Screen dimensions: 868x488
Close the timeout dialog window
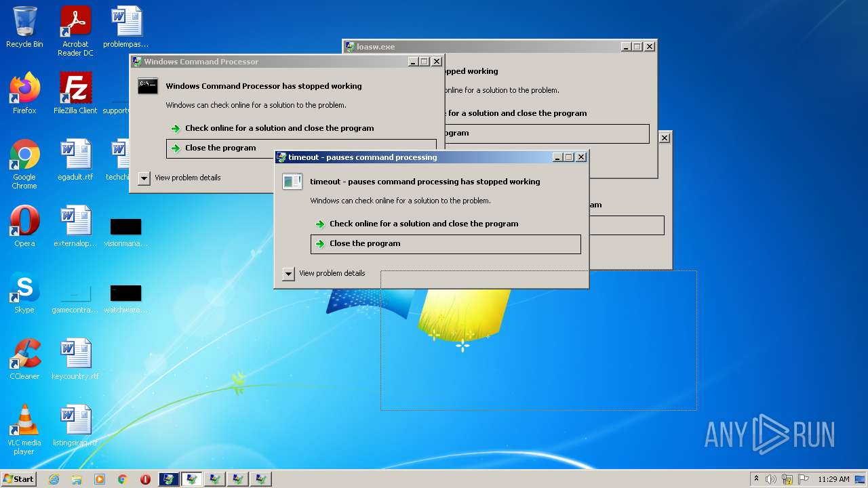click(581, 157)
